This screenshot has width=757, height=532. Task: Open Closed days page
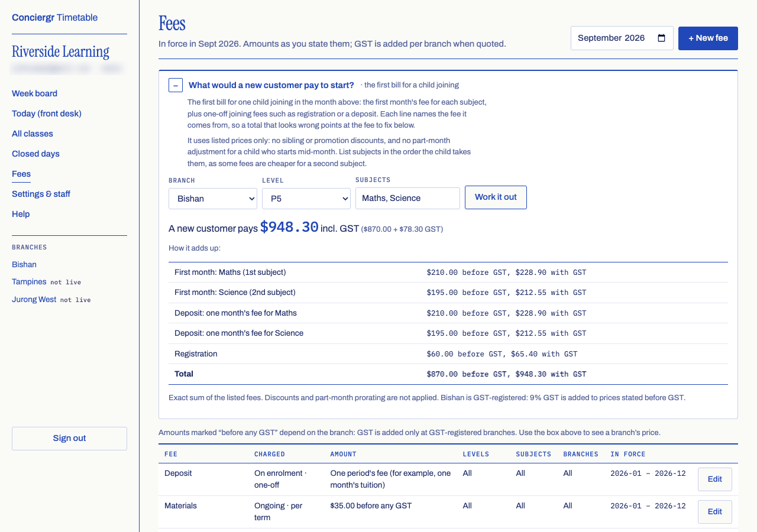point(35,154)
